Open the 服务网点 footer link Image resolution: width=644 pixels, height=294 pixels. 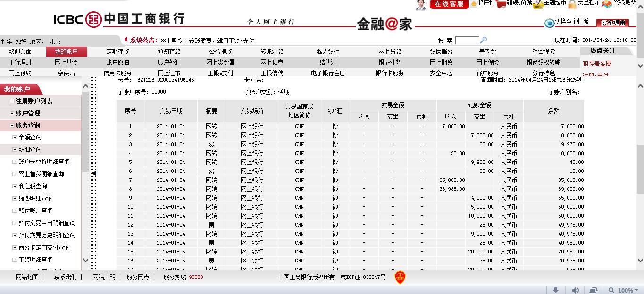tap(138, 277)
